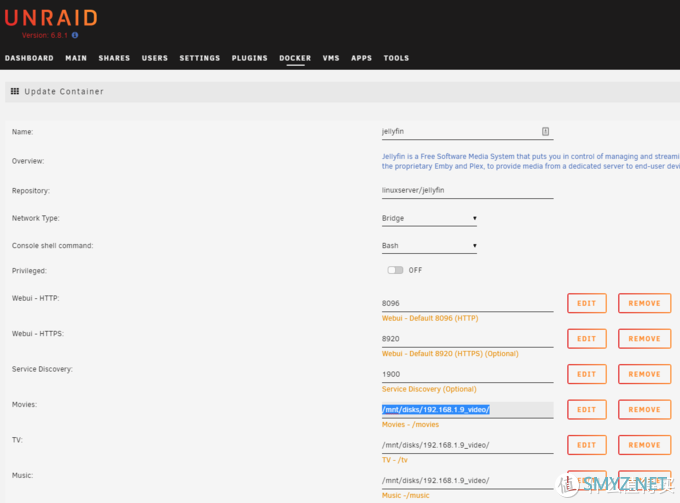Viewport: 680px width, 503px height.
Task: Open the Main tab
Action: click(x=76, y=58)
